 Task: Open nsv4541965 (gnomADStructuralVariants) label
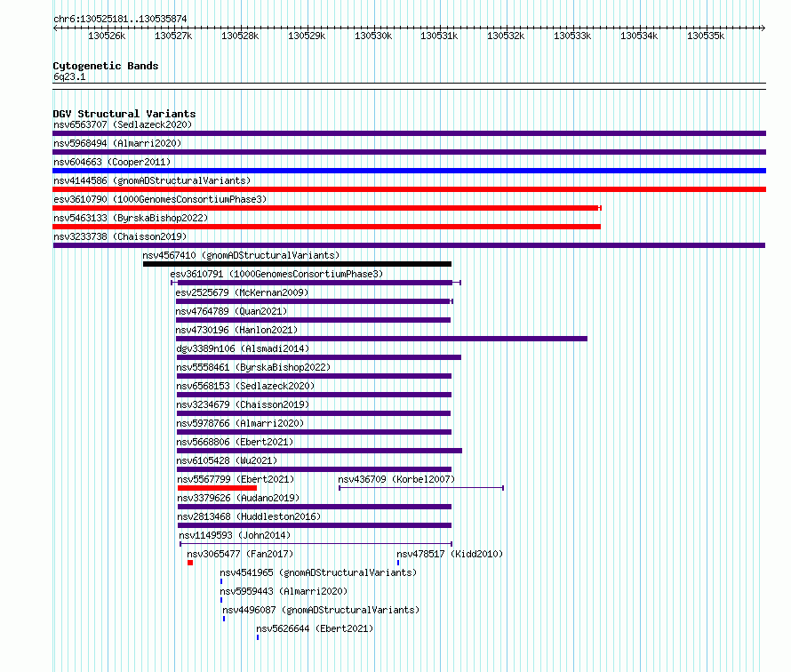click(318, 572)
